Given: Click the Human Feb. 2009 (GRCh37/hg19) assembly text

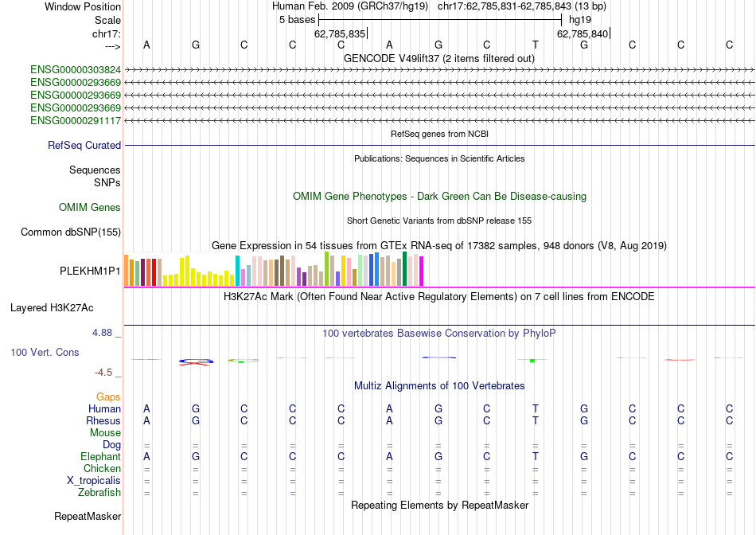Looking at the screenshot, I should pos(350,6).
